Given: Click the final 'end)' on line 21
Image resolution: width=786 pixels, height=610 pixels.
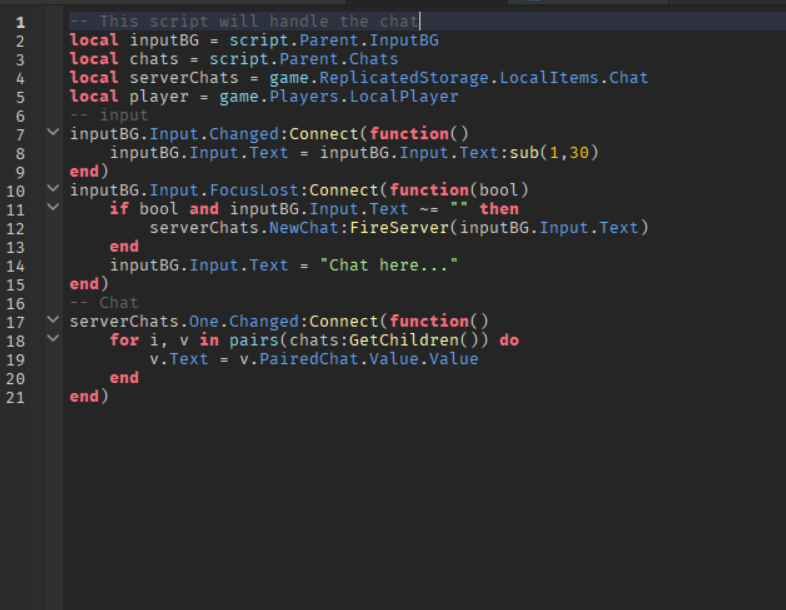Looking at the screenshot, I should pyautogui.click(x=89, y=396).
